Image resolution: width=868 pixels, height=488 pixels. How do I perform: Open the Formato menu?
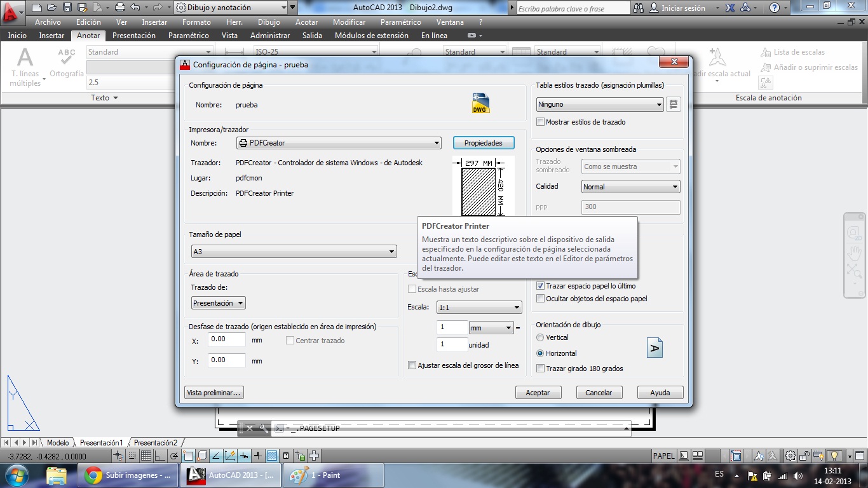(196, 22)
